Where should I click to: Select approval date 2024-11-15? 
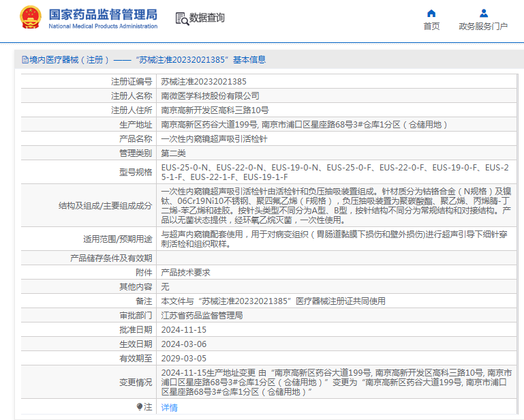[184, 330]
